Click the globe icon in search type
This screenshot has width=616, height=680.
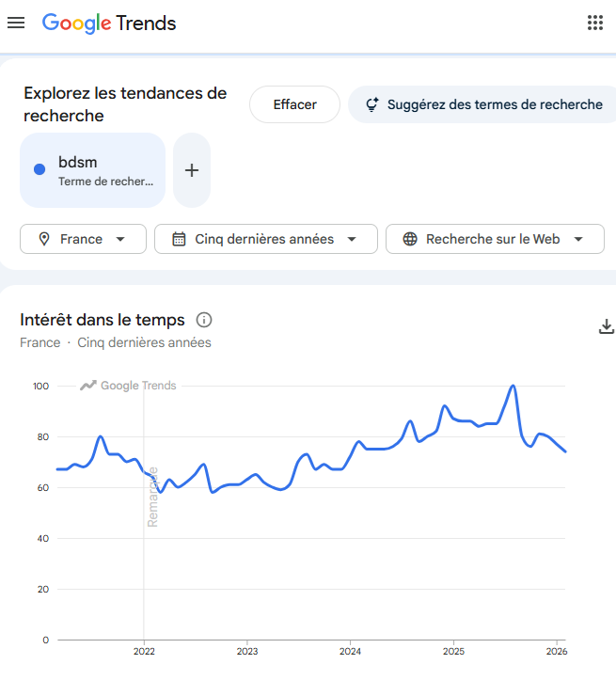410,239
